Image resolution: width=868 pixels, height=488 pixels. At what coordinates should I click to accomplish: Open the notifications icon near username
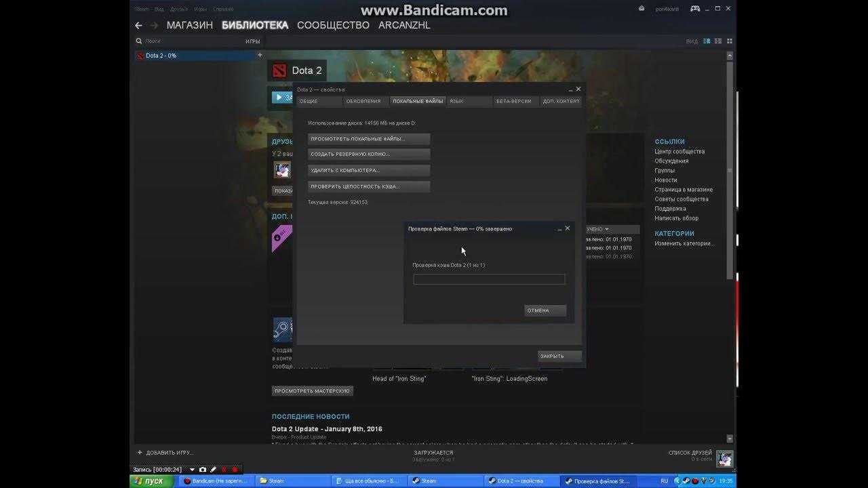point(642,9)
